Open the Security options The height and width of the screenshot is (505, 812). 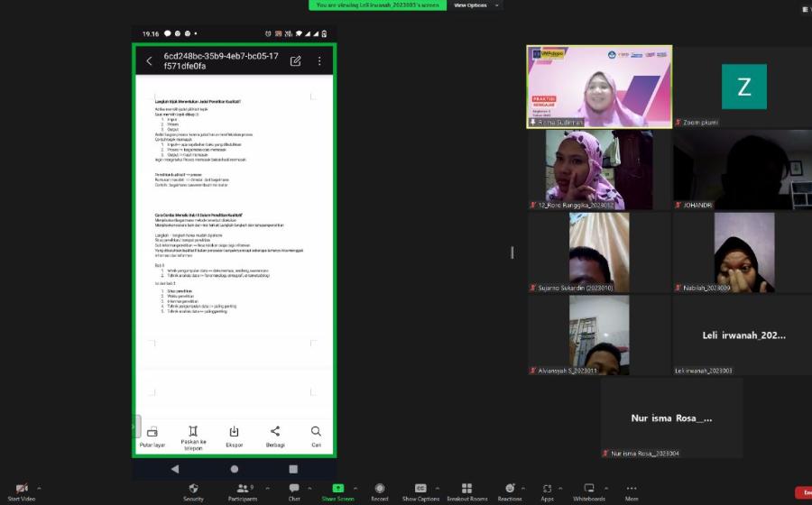[193, 491]
